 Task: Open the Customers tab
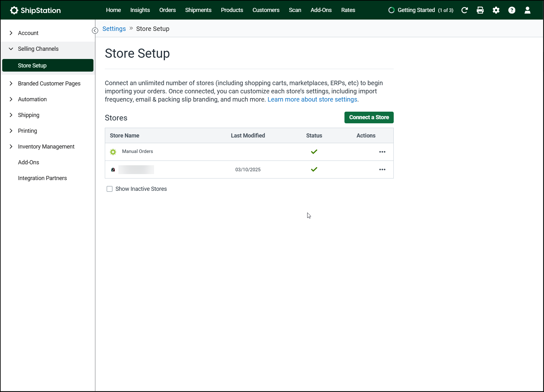[x=266, y=10]
